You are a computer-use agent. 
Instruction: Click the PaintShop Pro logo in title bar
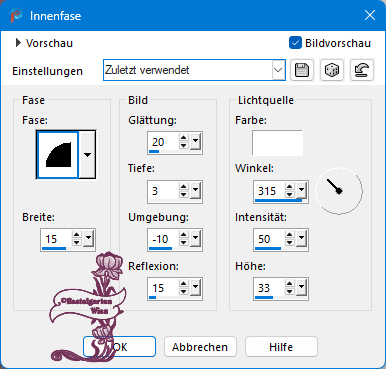tap(16, 15)
